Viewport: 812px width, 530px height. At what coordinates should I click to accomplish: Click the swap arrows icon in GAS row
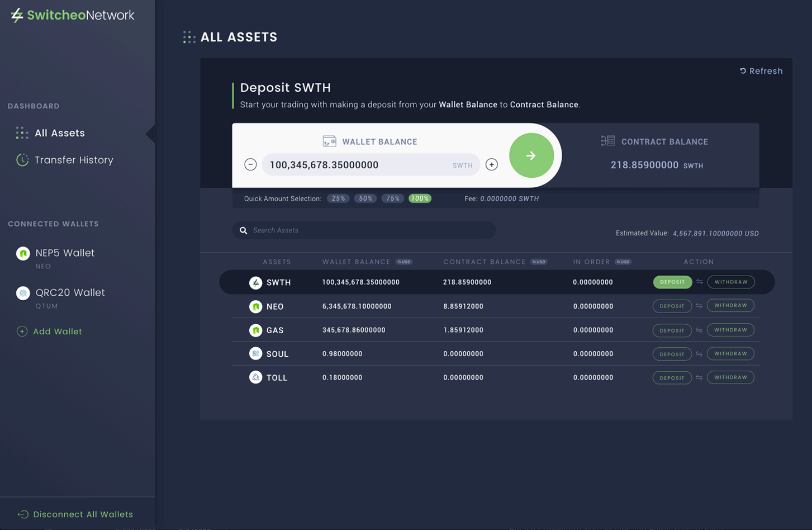pos(699,330)
